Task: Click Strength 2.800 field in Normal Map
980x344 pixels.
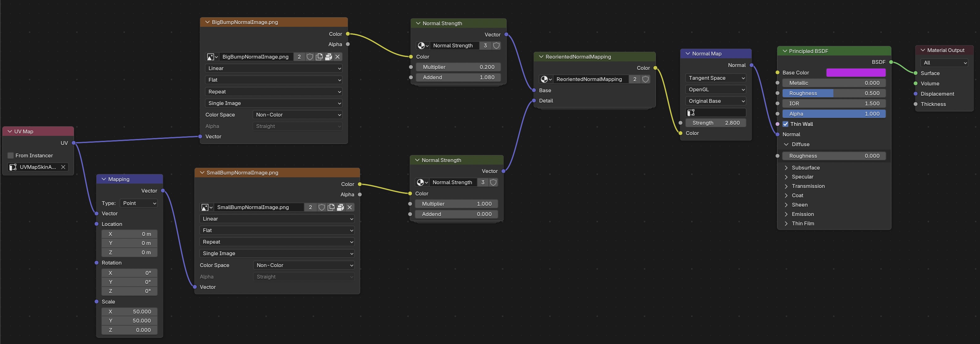Action: coord(716,123)
